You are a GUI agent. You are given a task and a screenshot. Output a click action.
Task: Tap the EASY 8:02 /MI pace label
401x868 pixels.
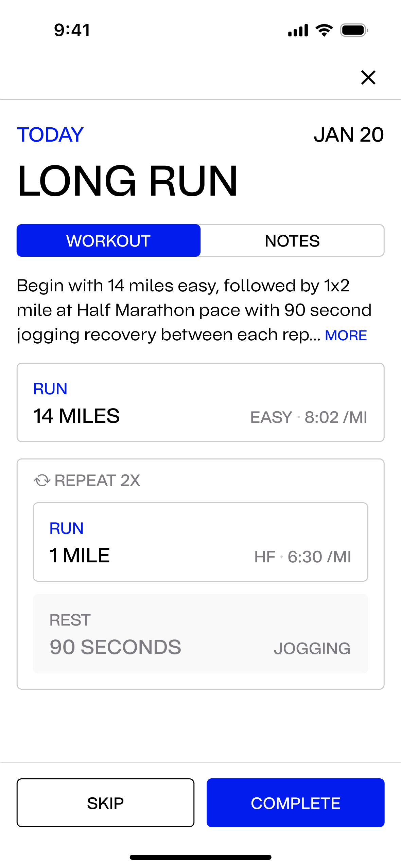click(309, 417)
